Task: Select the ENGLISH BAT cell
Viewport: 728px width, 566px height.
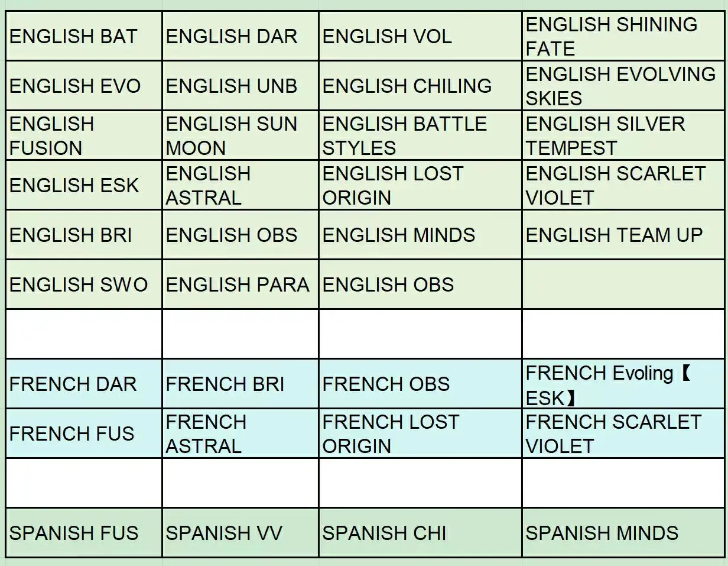Action: click(x=84, y=36)
